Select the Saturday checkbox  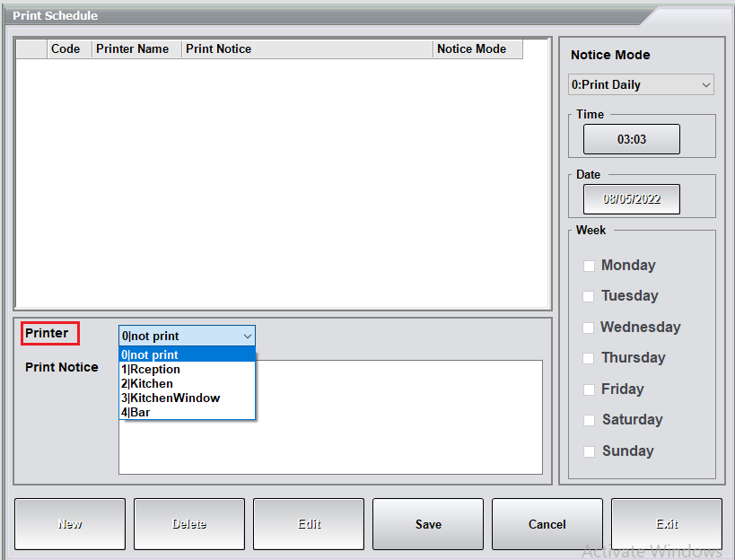[x=589, y=420]
